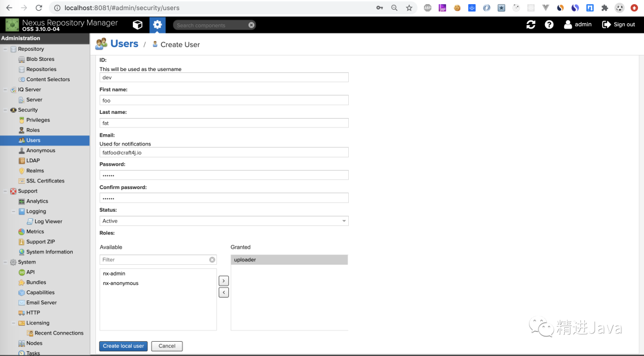Open Analytics under Support
This screenshot has width=644, height=356.
click(x=37, y=201)
